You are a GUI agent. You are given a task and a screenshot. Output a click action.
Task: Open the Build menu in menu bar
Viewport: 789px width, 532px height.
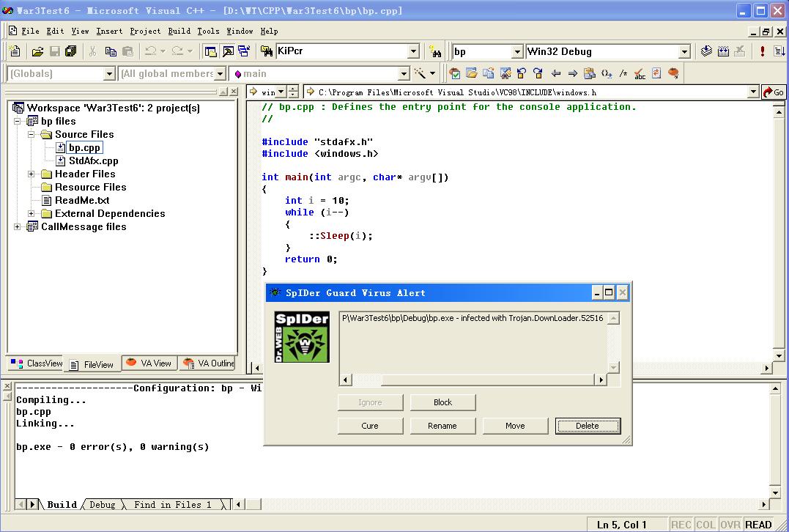(179, 32)
